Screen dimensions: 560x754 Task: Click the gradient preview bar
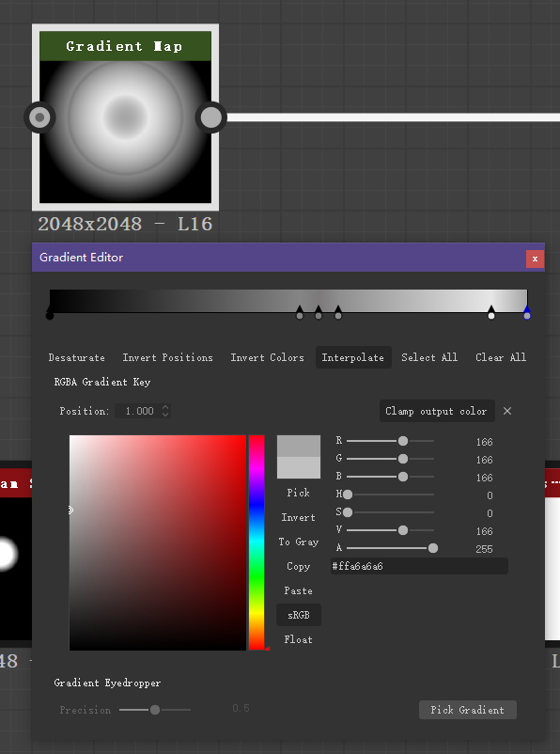coord(288,301)
